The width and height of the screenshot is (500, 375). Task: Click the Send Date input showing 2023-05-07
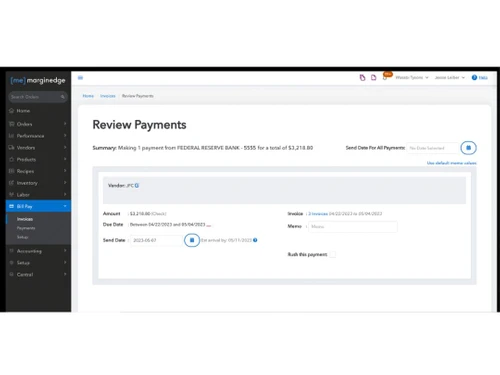coord(157,240)
